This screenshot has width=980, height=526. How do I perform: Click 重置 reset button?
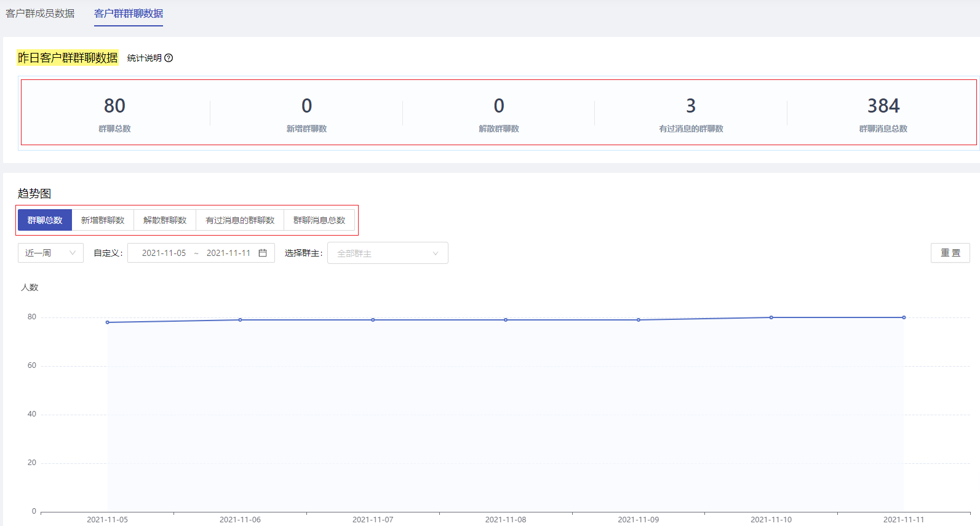tap(950, 253)
